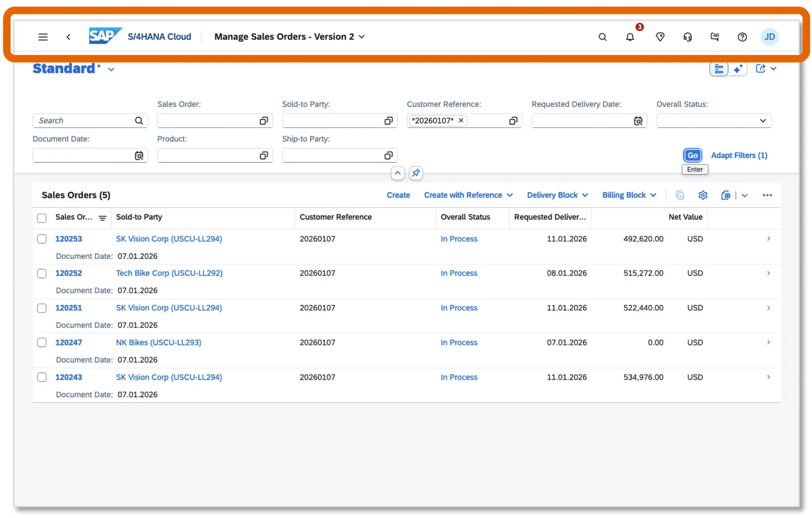Navigate into row 120252 with arrow
Screen dimensions: 812x518
coord(769,274)
